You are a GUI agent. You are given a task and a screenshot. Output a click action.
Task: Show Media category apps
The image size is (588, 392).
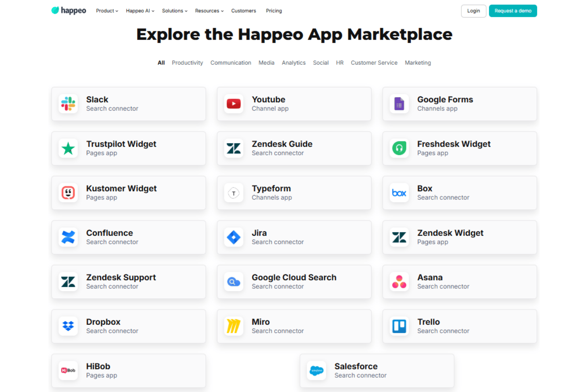click(267, 63)
